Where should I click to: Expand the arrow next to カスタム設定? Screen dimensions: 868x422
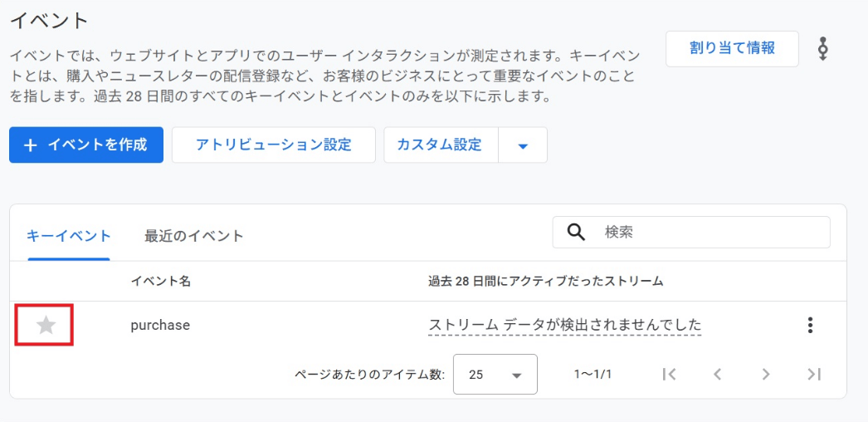tap(523, 145)
